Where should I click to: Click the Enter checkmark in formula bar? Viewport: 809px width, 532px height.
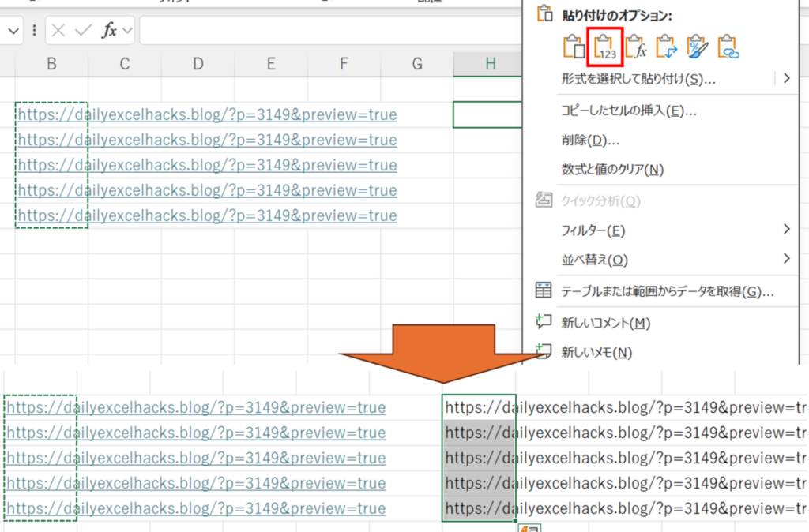click(83, 31)
